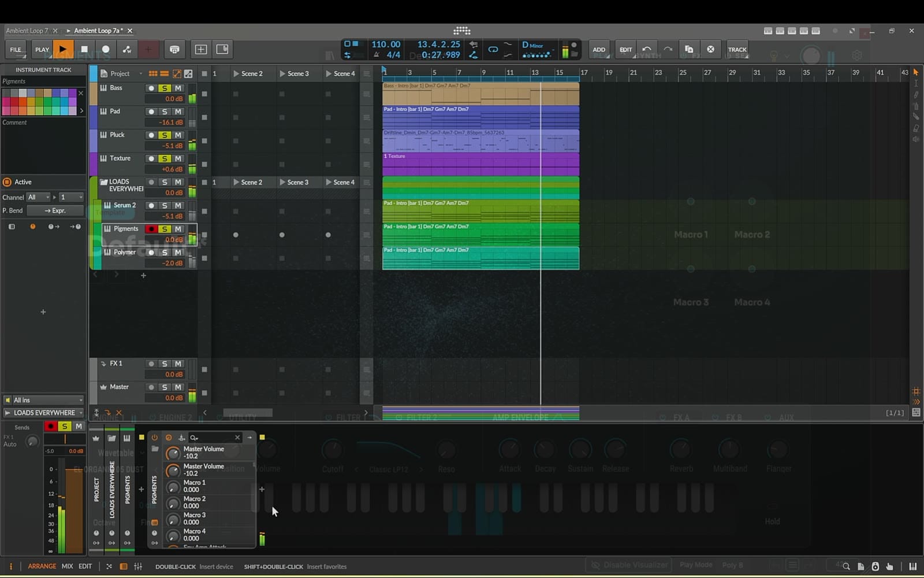Open Pigments device folder presets icon

[x=155, y=449]
